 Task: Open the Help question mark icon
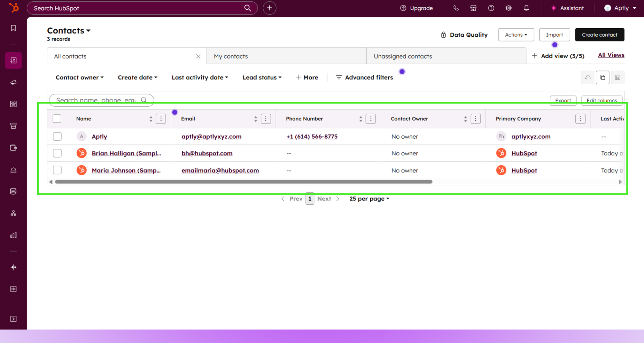pos(491,8)
